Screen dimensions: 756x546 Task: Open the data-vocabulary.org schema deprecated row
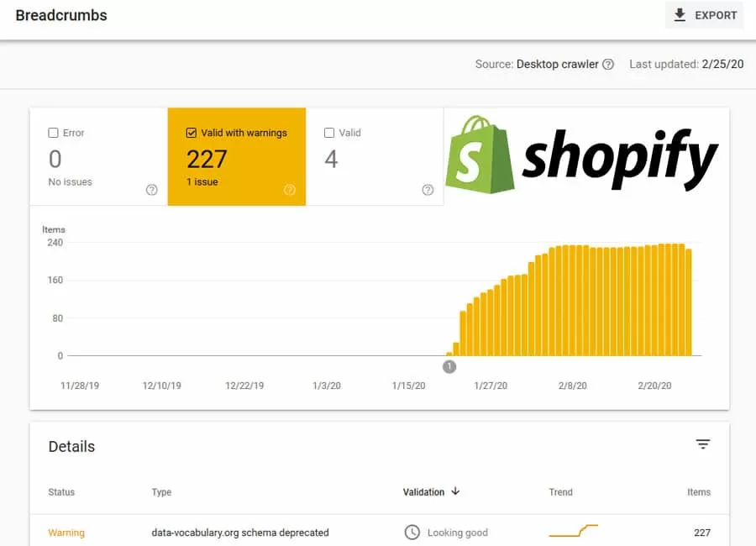(x=239, y=533)
